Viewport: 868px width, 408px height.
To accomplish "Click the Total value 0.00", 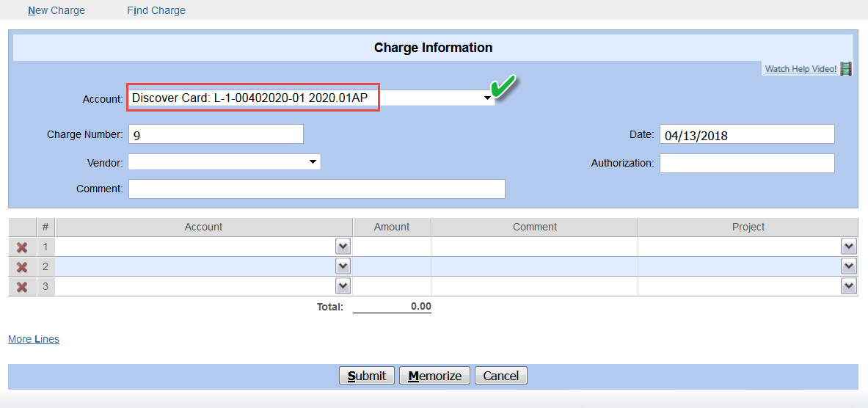I will [x=420, y=307].
